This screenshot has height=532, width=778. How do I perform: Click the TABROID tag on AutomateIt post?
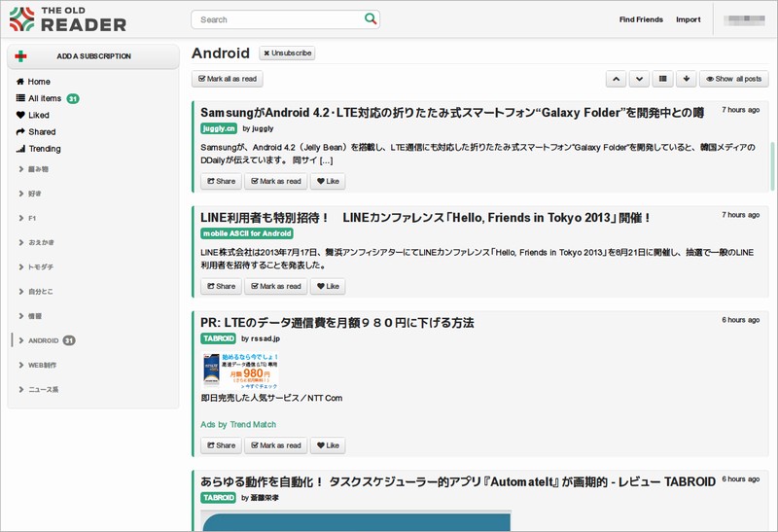tap(218, 498)
